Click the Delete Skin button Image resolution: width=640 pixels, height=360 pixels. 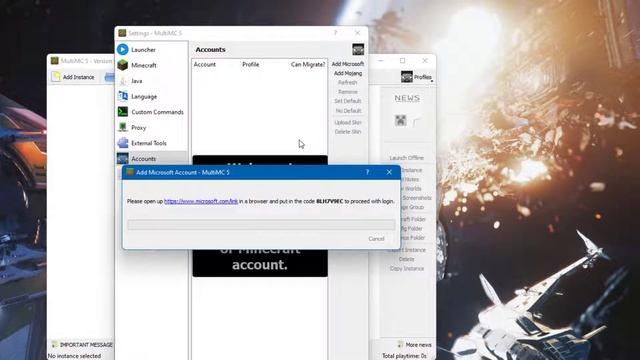pyautogui.click(x=348, y=132)
